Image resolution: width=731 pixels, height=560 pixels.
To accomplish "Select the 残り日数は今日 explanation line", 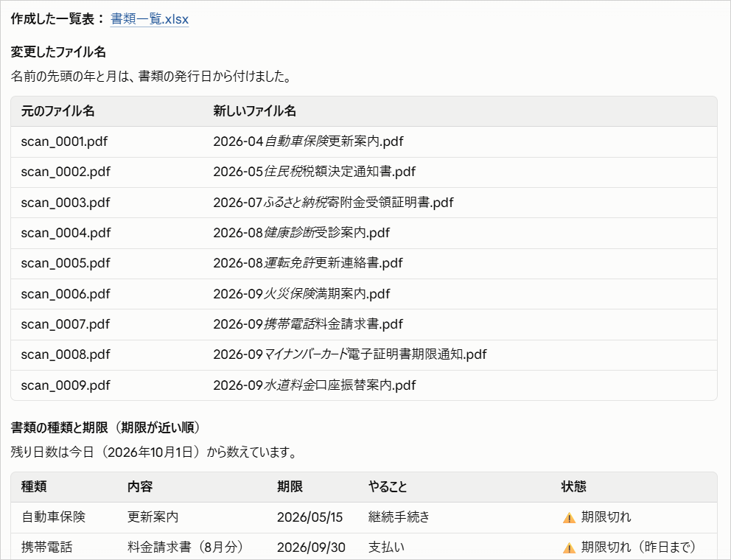I will 153,452.
